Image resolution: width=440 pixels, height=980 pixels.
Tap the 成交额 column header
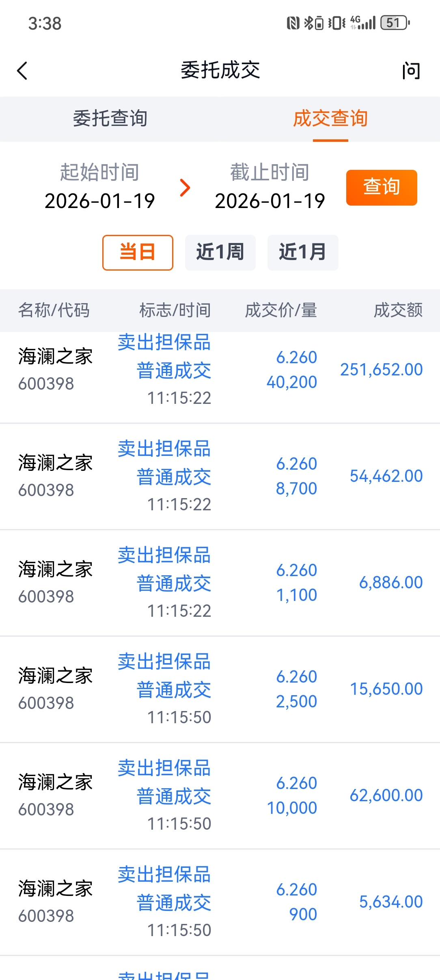[398, 310]
